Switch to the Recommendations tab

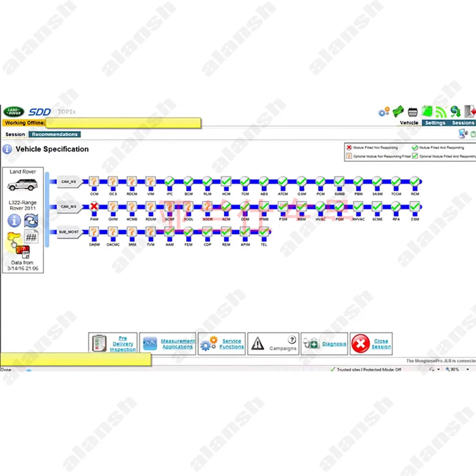[x=54, y=134]
